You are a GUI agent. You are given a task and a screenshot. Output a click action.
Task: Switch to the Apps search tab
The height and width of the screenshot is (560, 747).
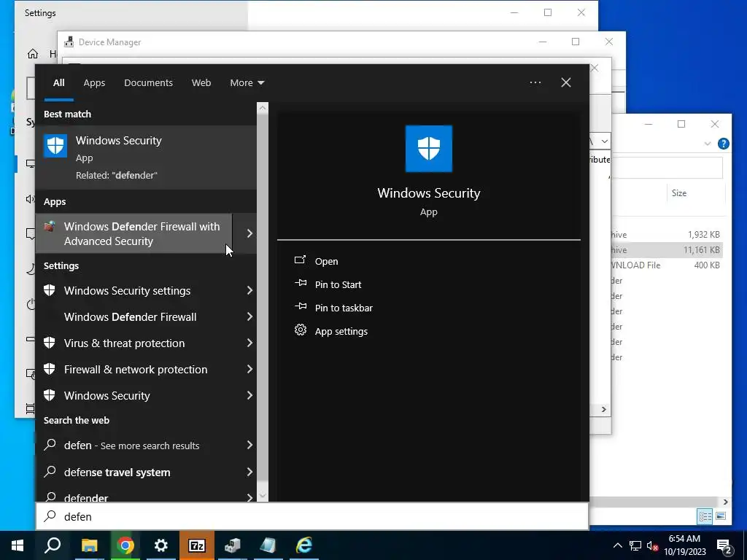click(94, 83)
